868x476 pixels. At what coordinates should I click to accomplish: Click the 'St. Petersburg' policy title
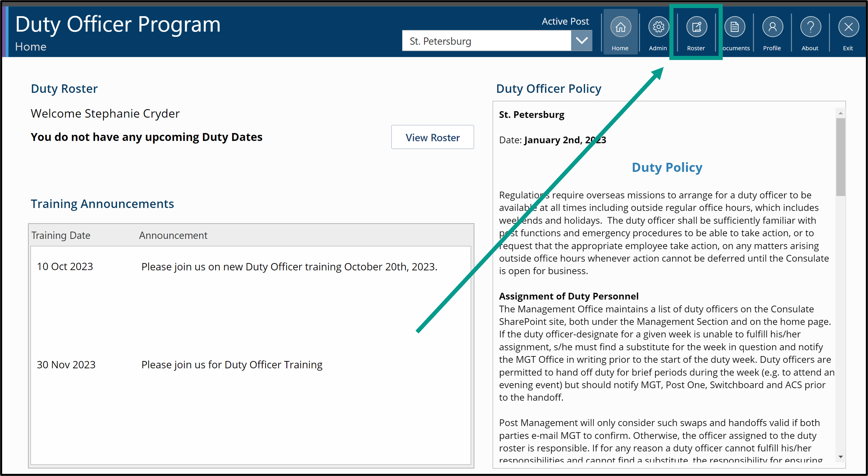tap(532, 115)
